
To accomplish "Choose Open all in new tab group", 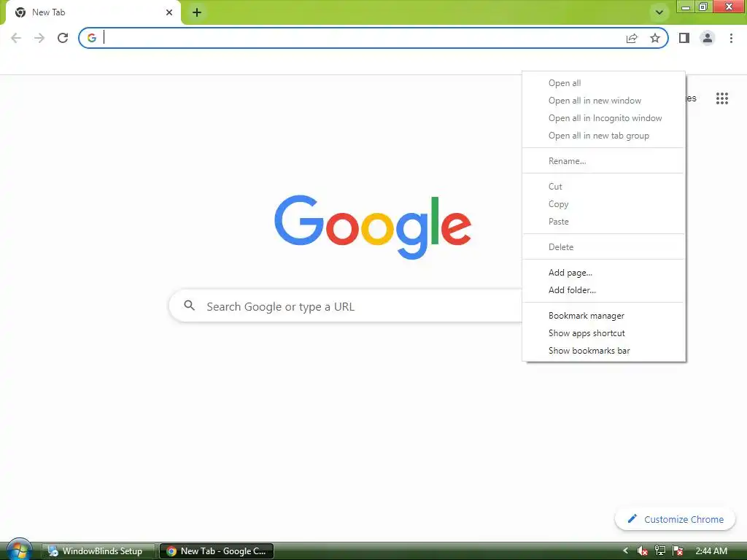I will [603, 136].
